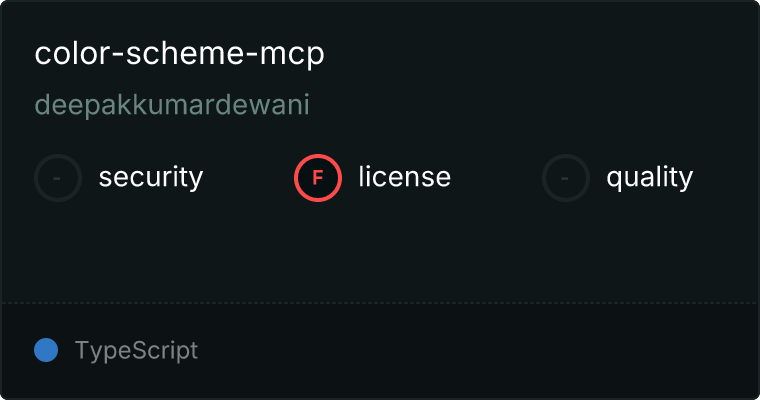Click the TypeScript language label
760x400 pixels.
(x=136, y=351)
